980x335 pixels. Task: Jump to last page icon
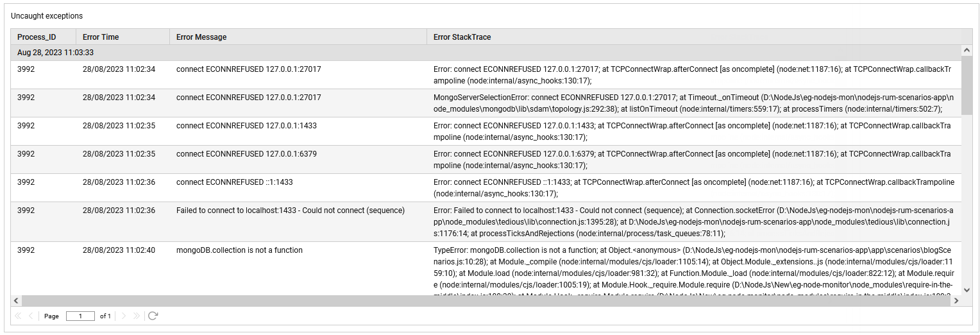click(x=137, y=316)
